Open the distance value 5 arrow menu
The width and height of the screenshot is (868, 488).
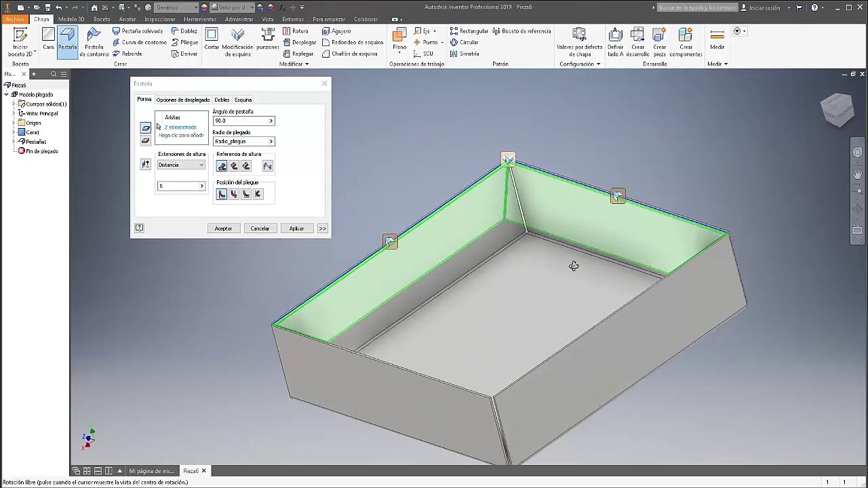click(x=201, y=186)
